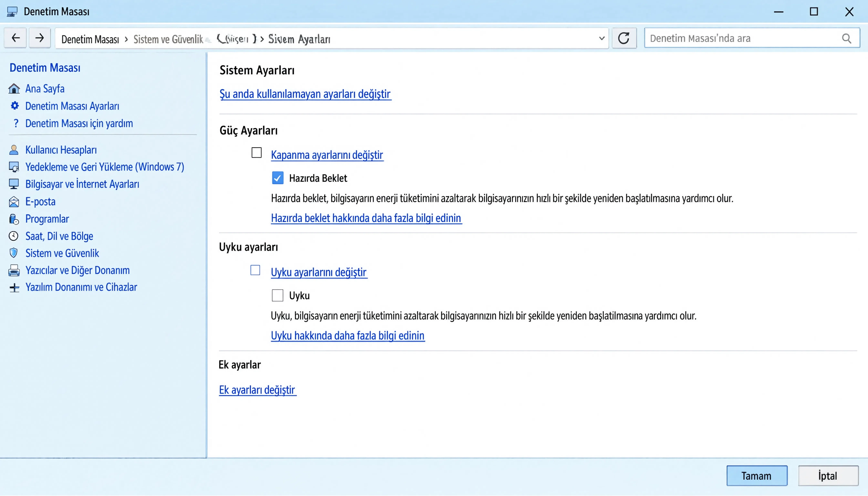Click the Denetim Masası Ayarları gear icon
This screenshot has width=868, height=496.
tap(15, 106)
